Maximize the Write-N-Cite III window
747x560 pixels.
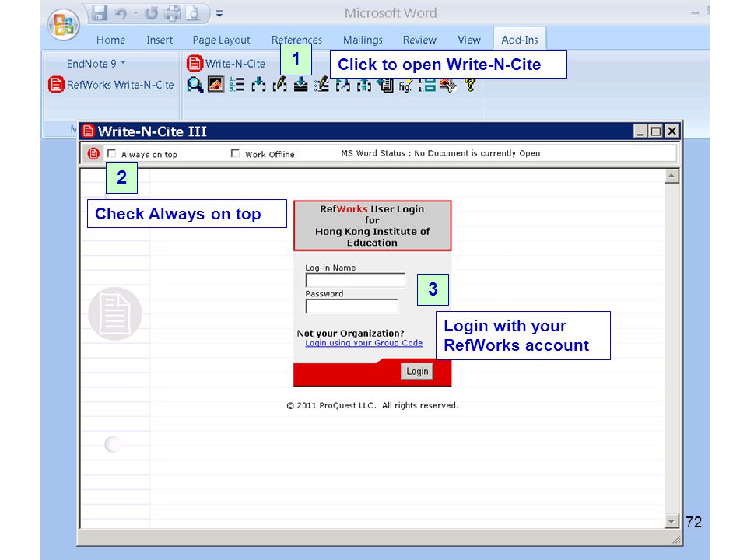click(x=656, y=131)
